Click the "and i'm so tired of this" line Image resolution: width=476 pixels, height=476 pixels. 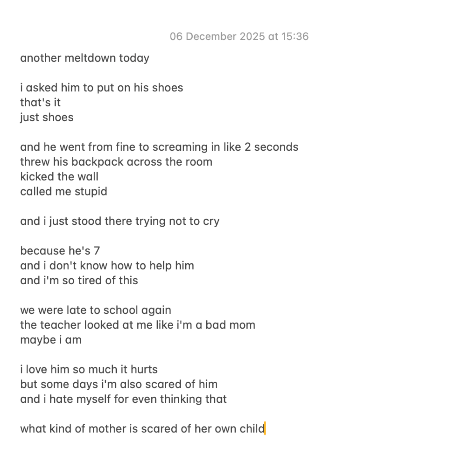coord(79,281)
